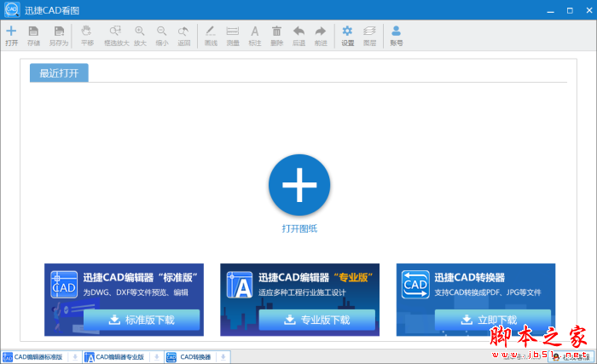Select the Zoom Out (缩小) tool
Image resolution: width=597 pixels, height=364 pixels.
click(x=162, y=35)
